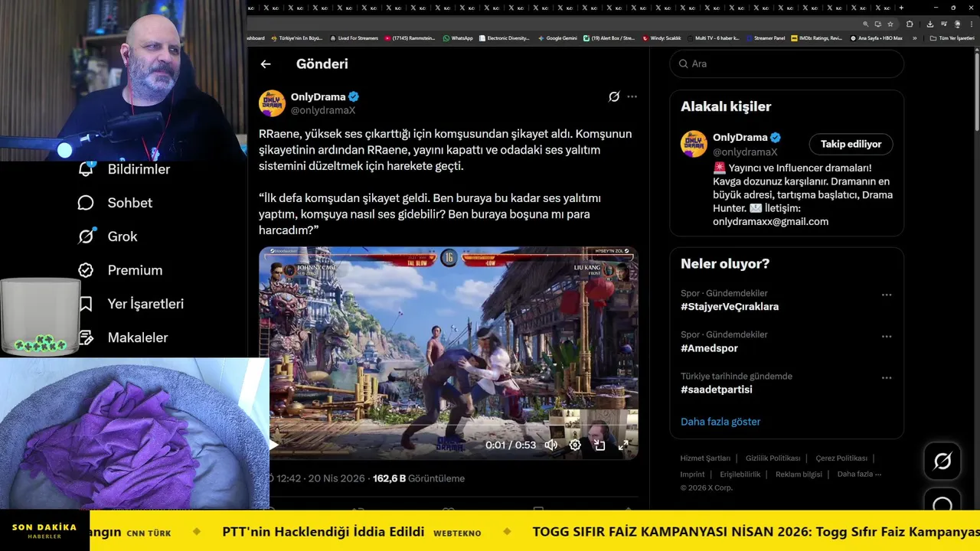The image size is (980, 551).
Task: Click the post timestamp 12:42 · 20 Nis 2026
Action: pyautogui.click(x=321, y=478)
